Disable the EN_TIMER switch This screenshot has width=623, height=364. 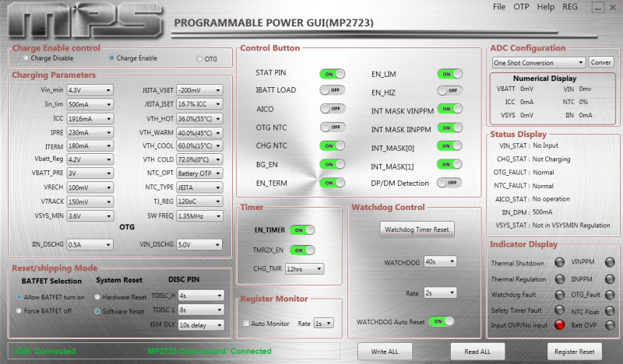(302, 229)
